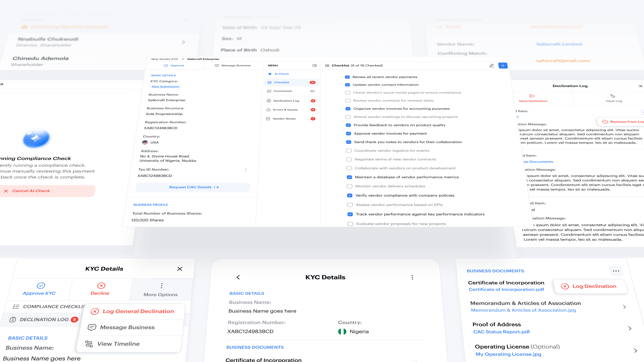The width and height of the screenshot is (644, 362).
Task: Open the Checklist menu item
Action: (x=291, y=82)
